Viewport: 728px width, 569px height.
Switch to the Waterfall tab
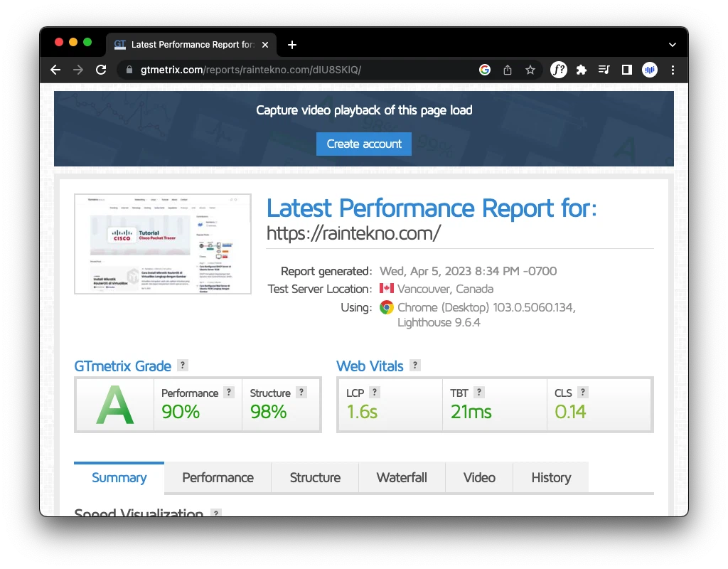[402, 478]
